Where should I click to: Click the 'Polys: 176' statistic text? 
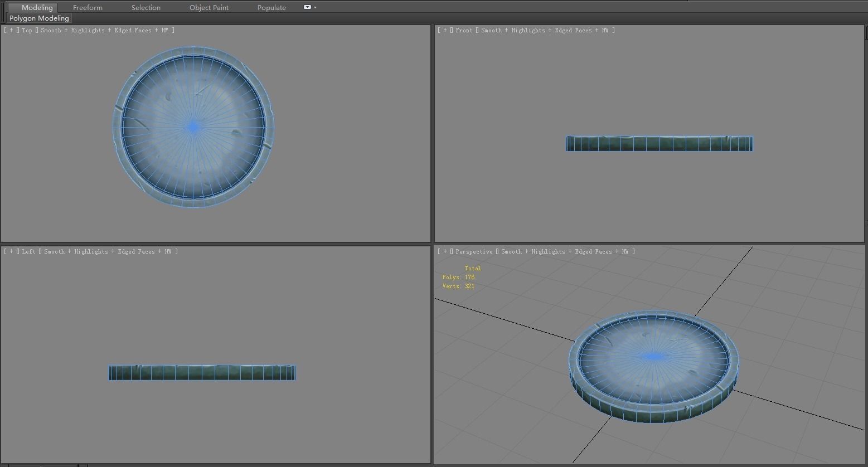coord(458,277)
